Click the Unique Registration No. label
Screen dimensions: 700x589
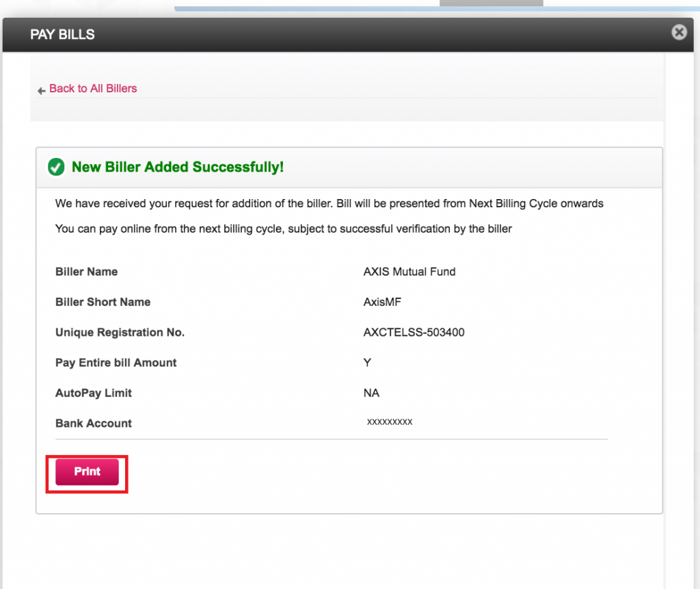pos(120,332)
